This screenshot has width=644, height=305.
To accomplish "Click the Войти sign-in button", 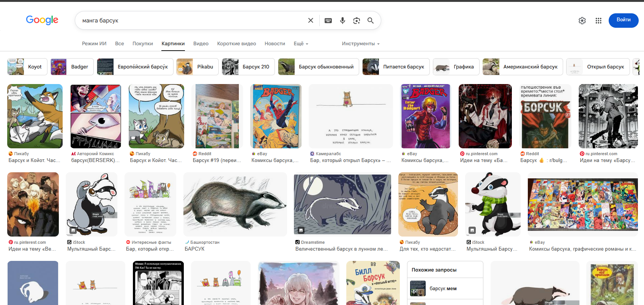I will coord(623,21).
